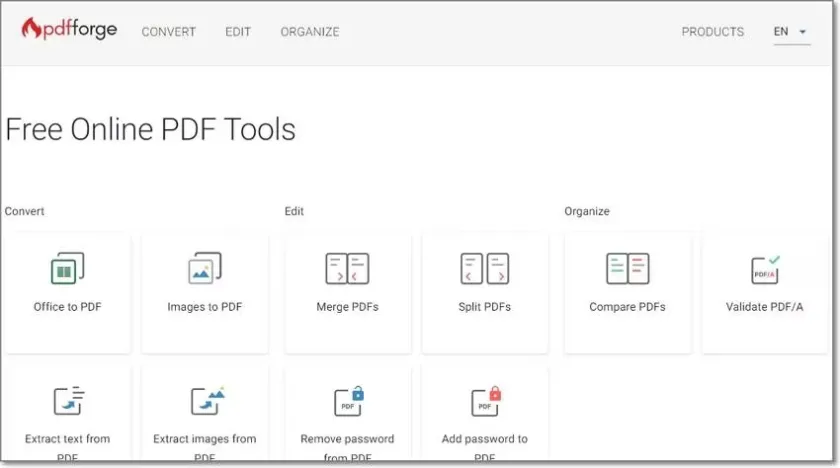The width and height of the screenshot is (840, 468).
Task: Open the CONVERT menu in header
Action: [x=169, y=32]
